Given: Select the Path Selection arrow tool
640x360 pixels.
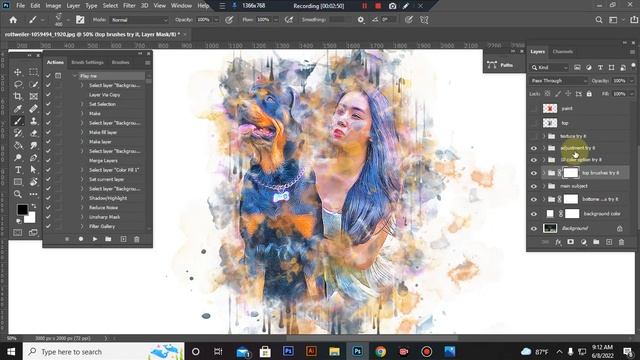Looking at the screenshot, I should (x=33, y=170).
